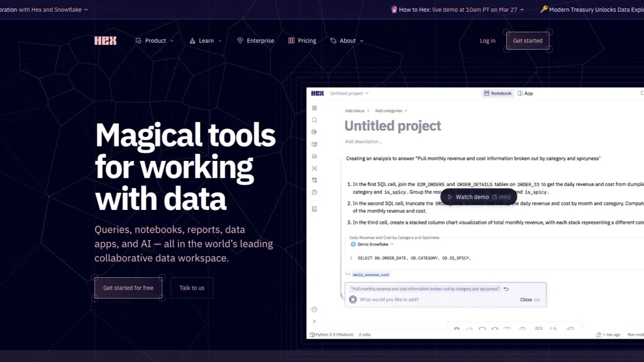Click the Demo Snowflake data source icon
Image resolution: width=644 pixels, height=362 pixels.
[353, 244]
